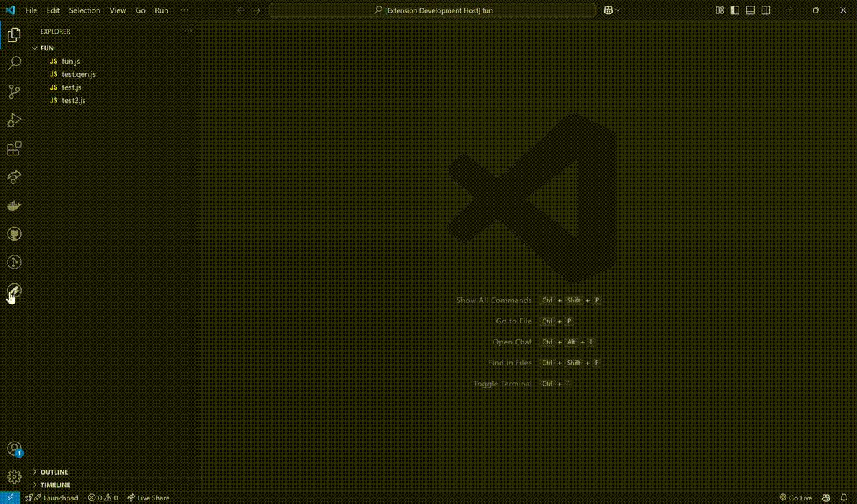Toggle the primary side bar

734,10
